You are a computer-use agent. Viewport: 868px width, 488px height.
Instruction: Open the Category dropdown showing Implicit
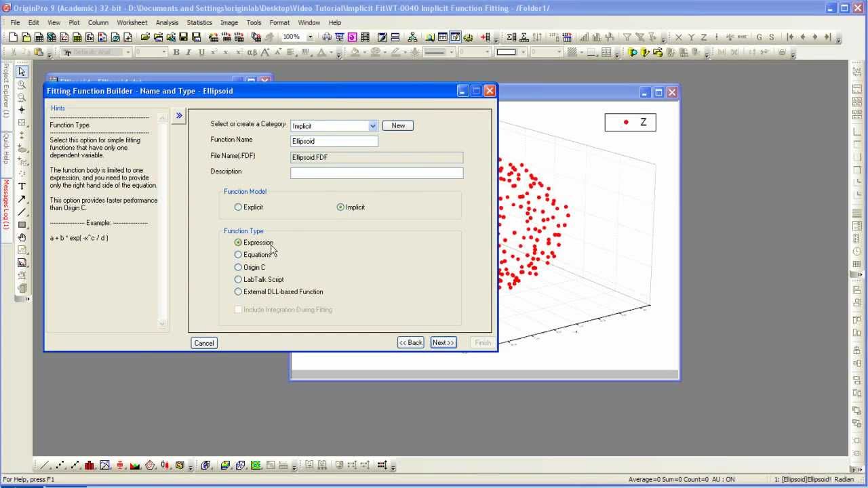coord(372,126)
